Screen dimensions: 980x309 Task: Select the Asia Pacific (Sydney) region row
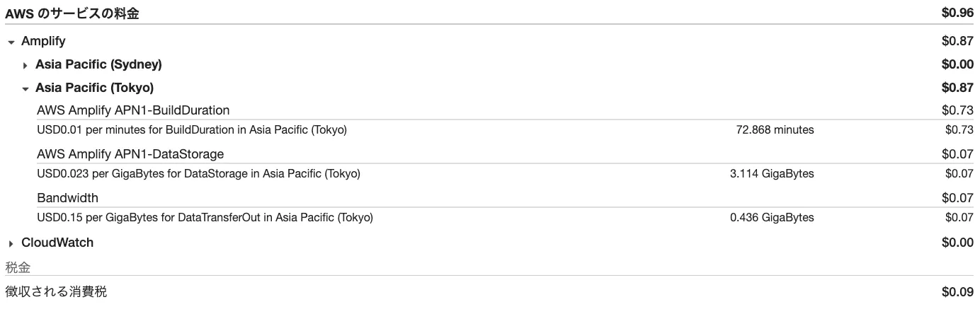click(98, 64)
